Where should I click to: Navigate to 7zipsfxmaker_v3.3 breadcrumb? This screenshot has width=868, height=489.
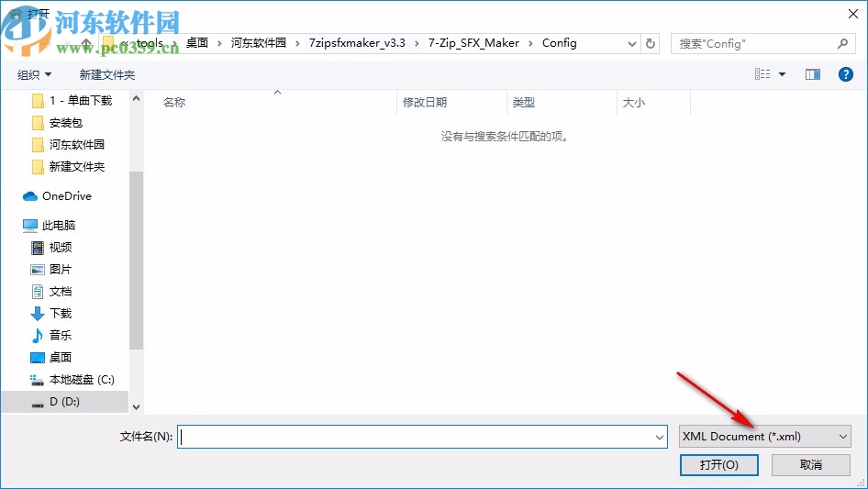[x=357, y=43]
